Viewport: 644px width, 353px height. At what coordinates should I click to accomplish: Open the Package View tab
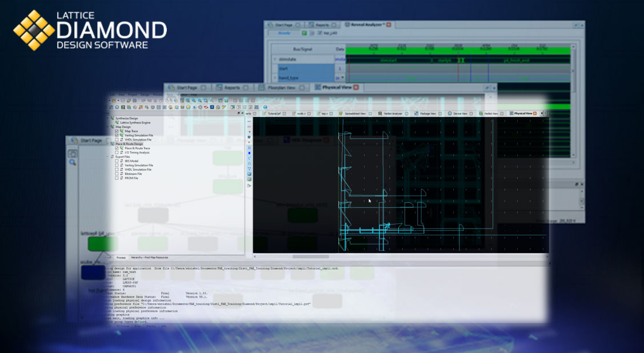tap(427, 113)
